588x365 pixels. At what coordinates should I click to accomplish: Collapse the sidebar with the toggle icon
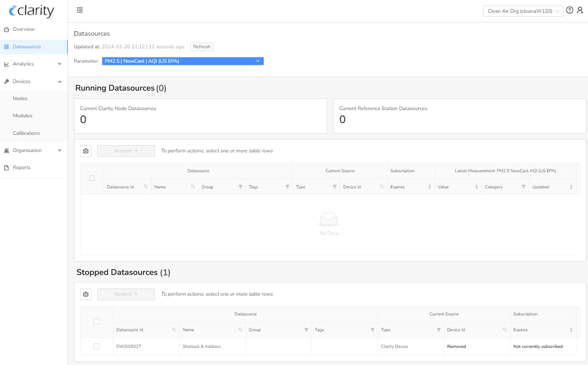79,10
